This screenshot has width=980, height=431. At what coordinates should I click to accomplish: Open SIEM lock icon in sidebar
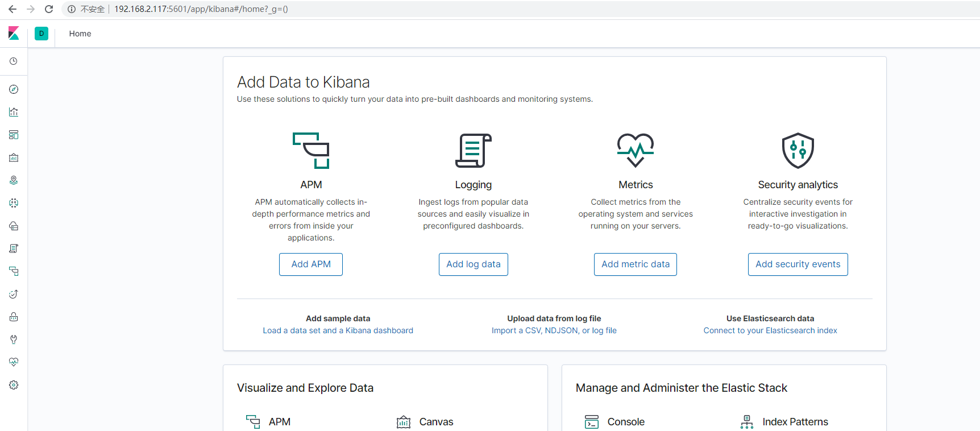(x=14, y=317)
